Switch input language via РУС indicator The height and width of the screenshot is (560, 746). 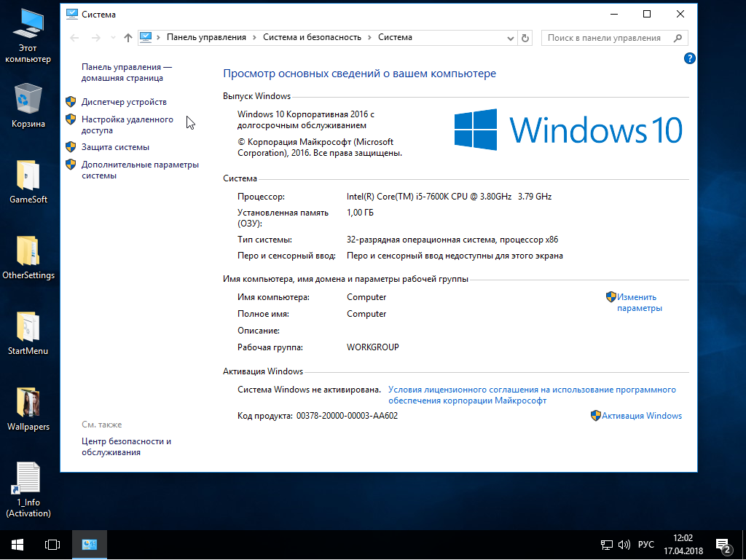646,545
